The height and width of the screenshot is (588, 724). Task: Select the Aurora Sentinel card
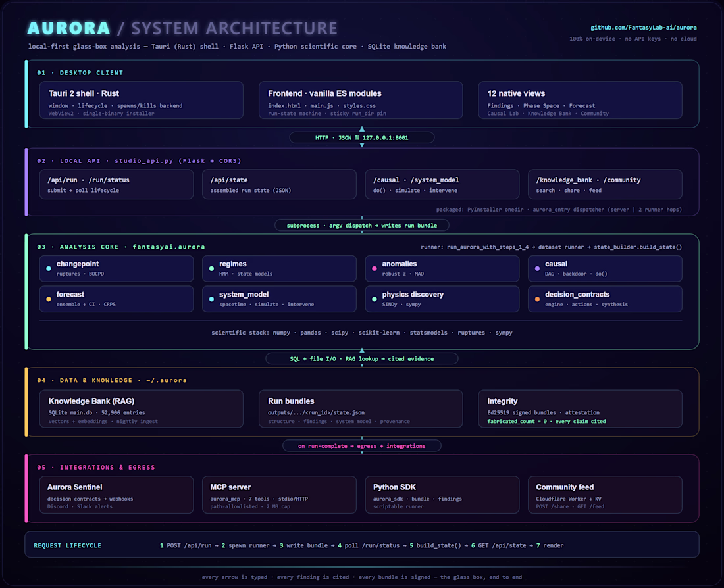point(116,495)
